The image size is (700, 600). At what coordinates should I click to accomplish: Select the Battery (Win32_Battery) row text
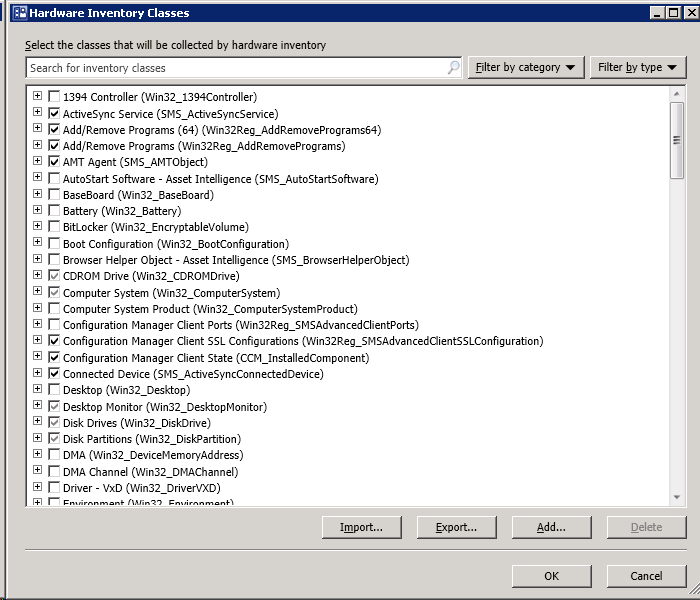pyautogui.click(x=122, y=211)
